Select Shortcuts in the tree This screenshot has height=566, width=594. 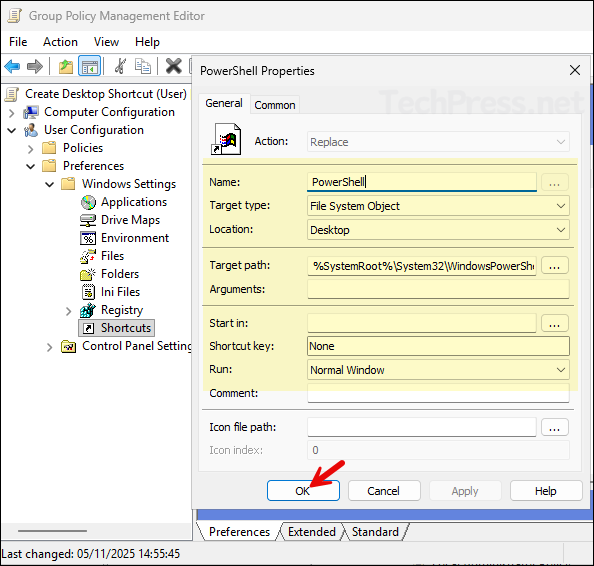click(x=117, y=328)
